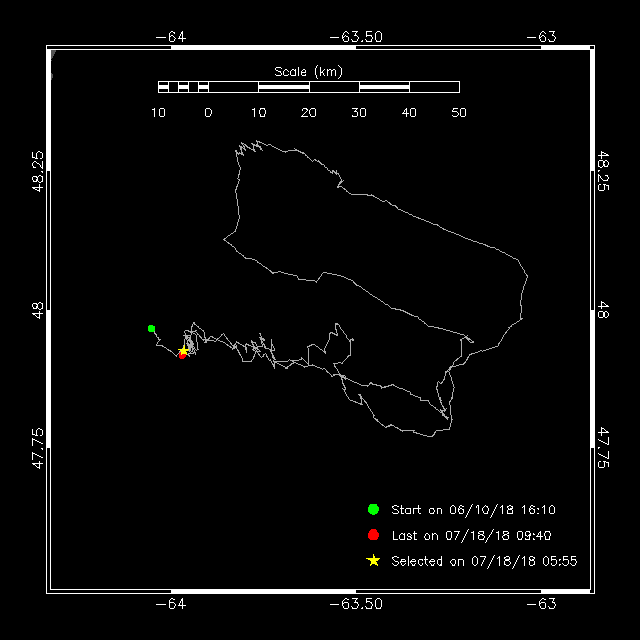Click the scale label '30'
The image size is (640, 640).
point(359,113)
